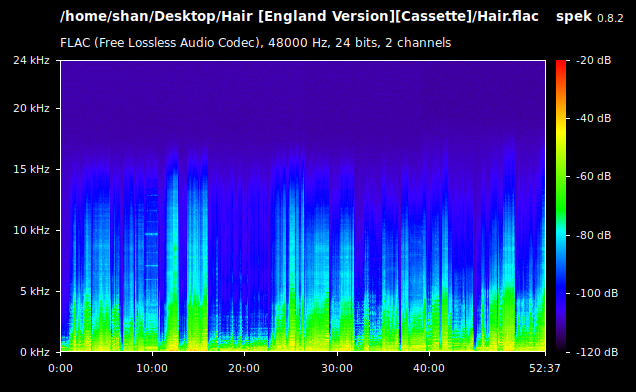Click the 0:00 time axis label

pos(60,368)
